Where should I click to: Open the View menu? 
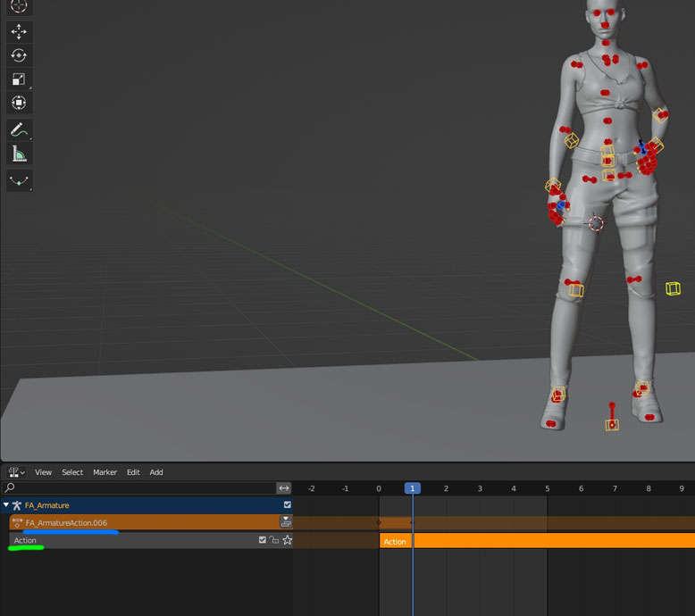(x=43, y=472)
